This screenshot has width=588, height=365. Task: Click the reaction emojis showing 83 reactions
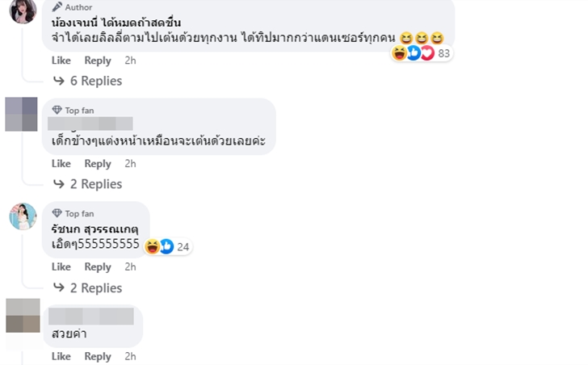pos(413,53)
